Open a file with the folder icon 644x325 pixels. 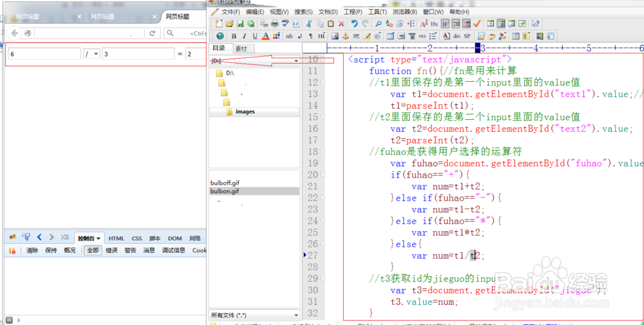[x=229, y=23]
